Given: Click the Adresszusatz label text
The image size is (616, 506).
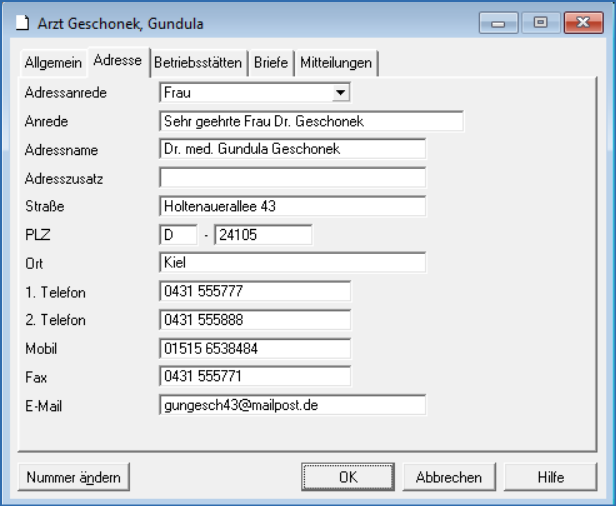Looking at the screenshot, I should (x=64, y=179).
